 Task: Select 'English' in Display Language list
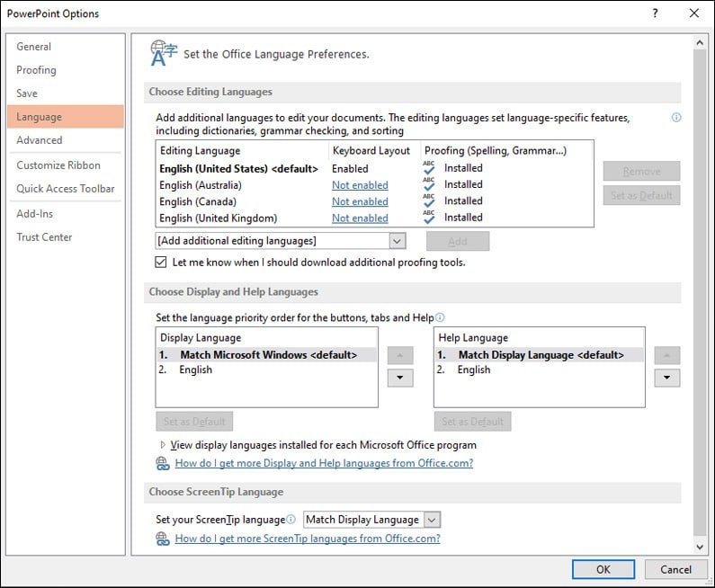click(267, 370)
